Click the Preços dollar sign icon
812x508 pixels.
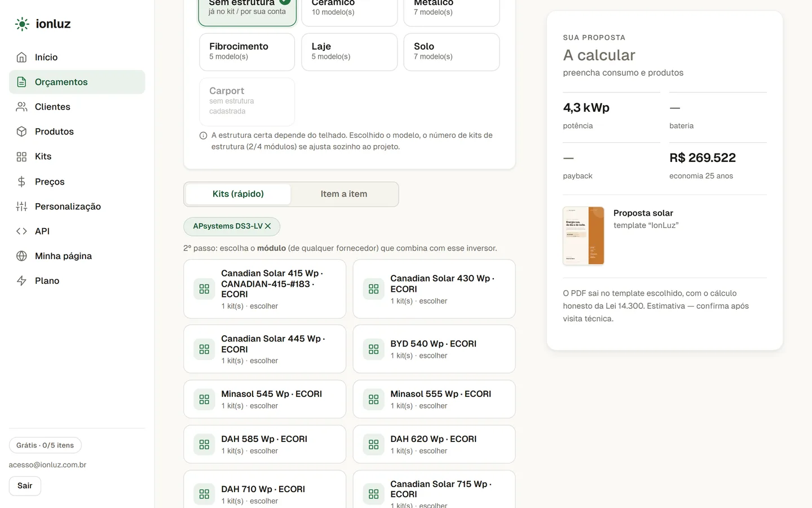[21, 181]
